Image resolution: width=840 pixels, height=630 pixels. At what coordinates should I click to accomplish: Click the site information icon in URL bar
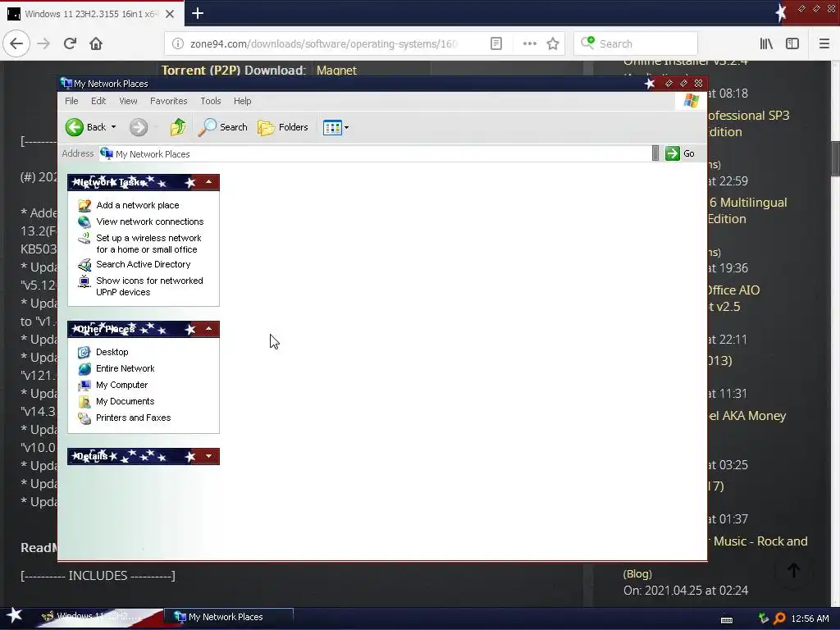click(177, 43)
